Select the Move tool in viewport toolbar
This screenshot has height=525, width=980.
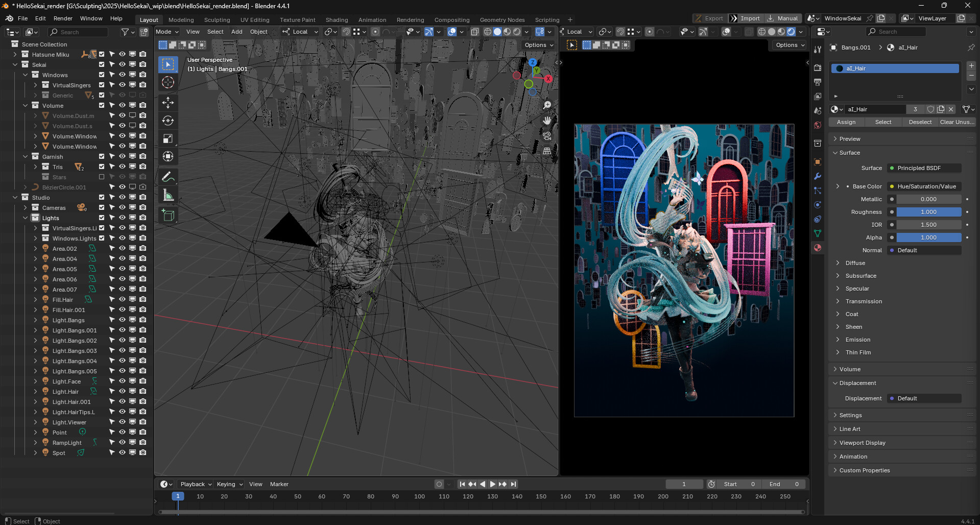coord(168,102)
